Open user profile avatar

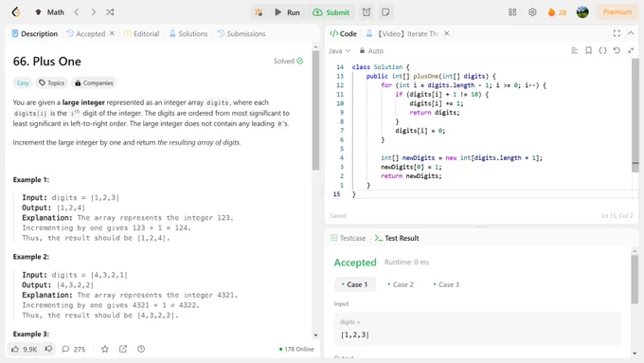(582, 12)
